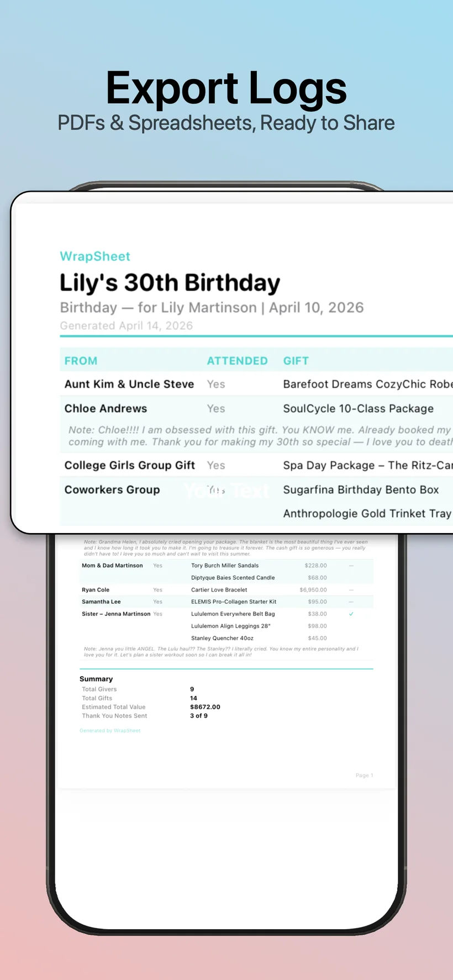Screen dimensions: 453x980
Task: Select the "Lily's 30th Birthday" title
Action: (170, 283)
